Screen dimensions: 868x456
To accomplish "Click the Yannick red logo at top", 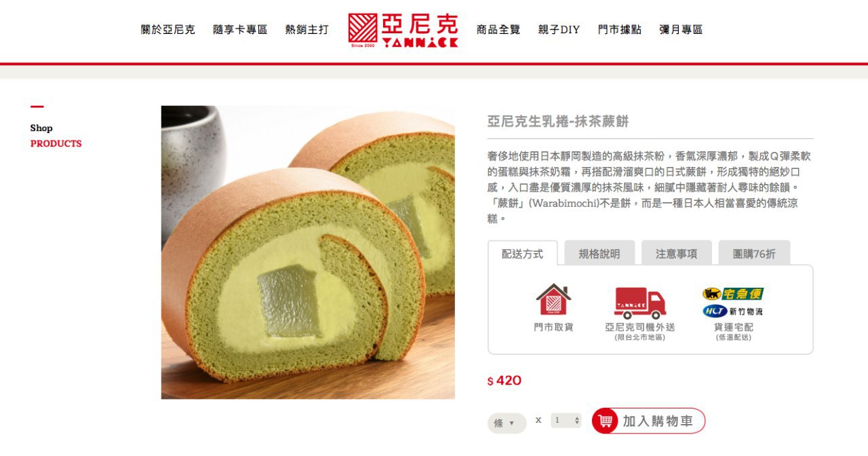I will pyautogui.click(x=403, y=31).
